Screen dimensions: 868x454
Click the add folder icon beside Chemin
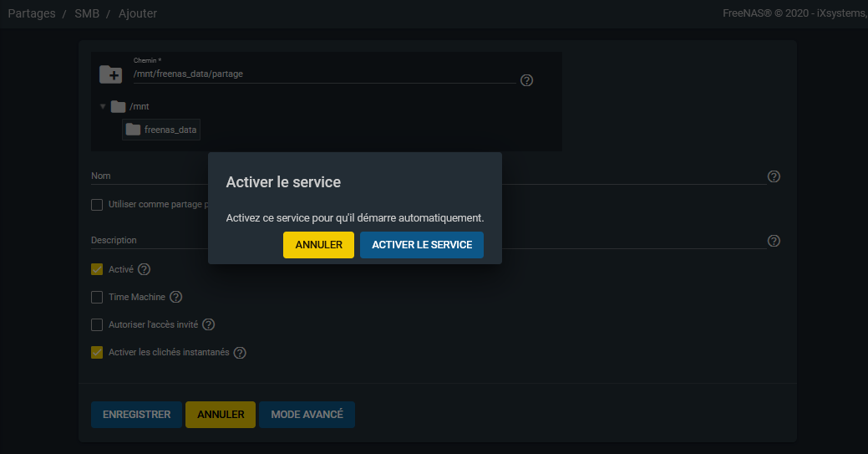point(110,74)
